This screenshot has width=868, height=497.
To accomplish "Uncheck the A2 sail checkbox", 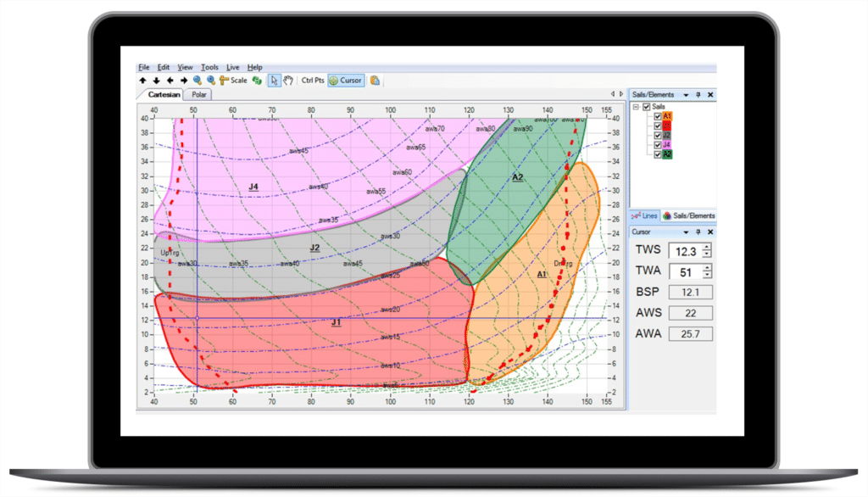I will (658, 154).
